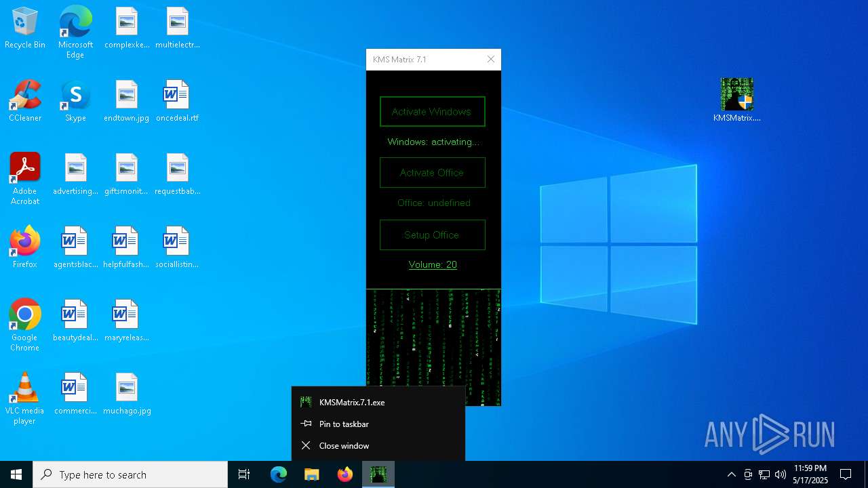
Task: Select oncedeal.rtf document
Action: pyautogui.click(x=178, y=102)
